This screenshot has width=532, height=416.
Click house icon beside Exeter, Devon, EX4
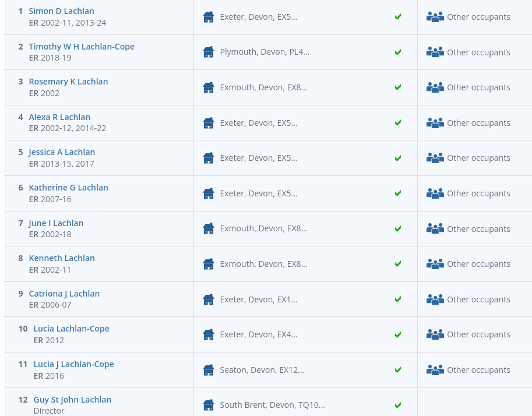coord(209,334)
